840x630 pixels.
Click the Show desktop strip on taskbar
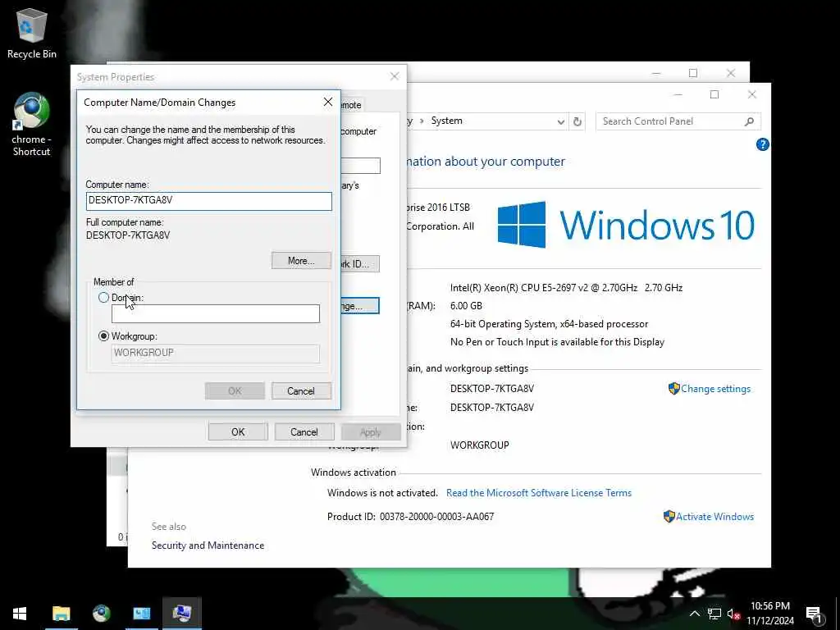838,614
